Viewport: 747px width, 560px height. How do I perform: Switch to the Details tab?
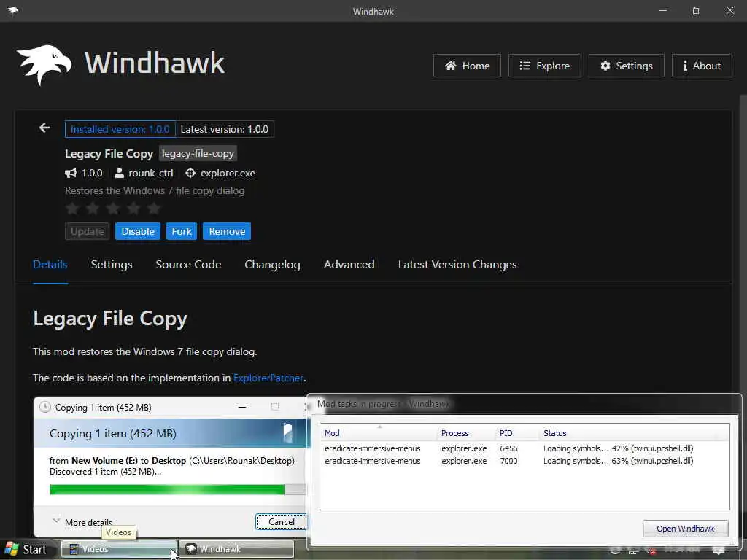click(50, 264)
